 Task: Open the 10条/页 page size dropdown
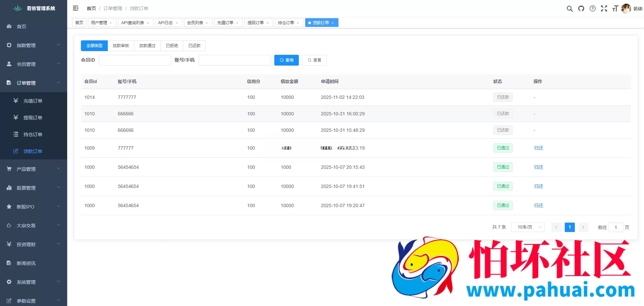[528, 227]
